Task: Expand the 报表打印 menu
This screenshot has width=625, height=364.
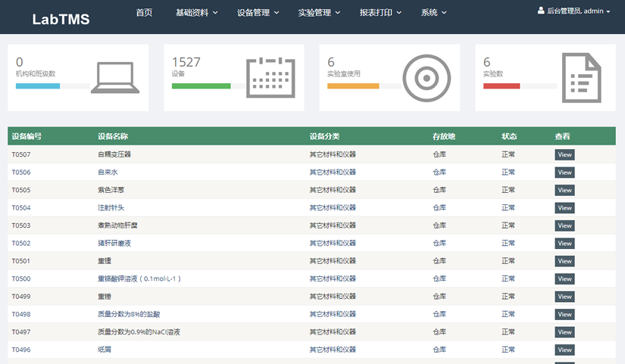Action: pos(380,13)
